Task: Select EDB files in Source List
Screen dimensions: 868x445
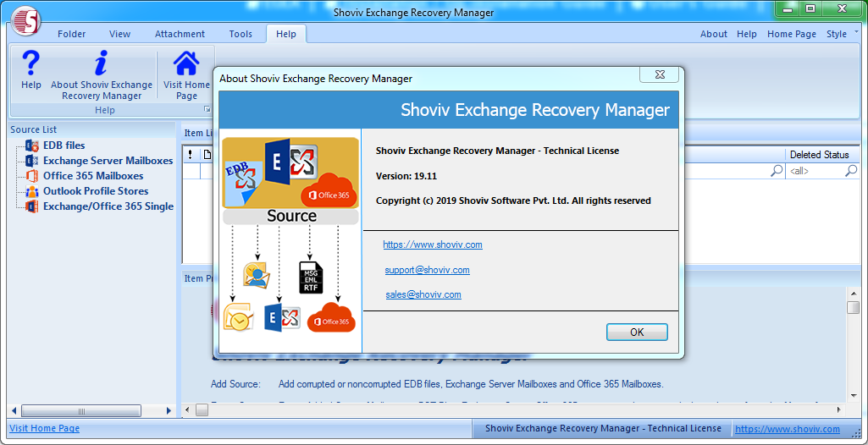Action: (x=64, y=146)
